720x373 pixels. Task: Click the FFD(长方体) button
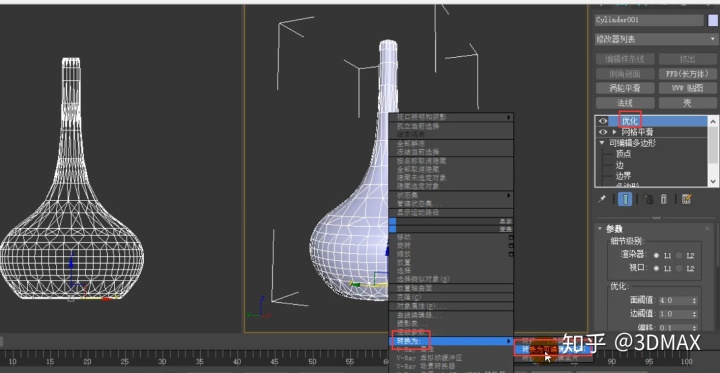point(687,73)
